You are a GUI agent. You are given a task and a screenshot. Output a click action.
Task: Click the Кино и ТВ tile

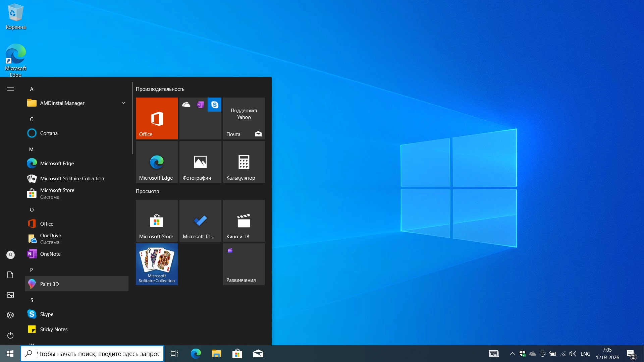[x=244, y=221]
